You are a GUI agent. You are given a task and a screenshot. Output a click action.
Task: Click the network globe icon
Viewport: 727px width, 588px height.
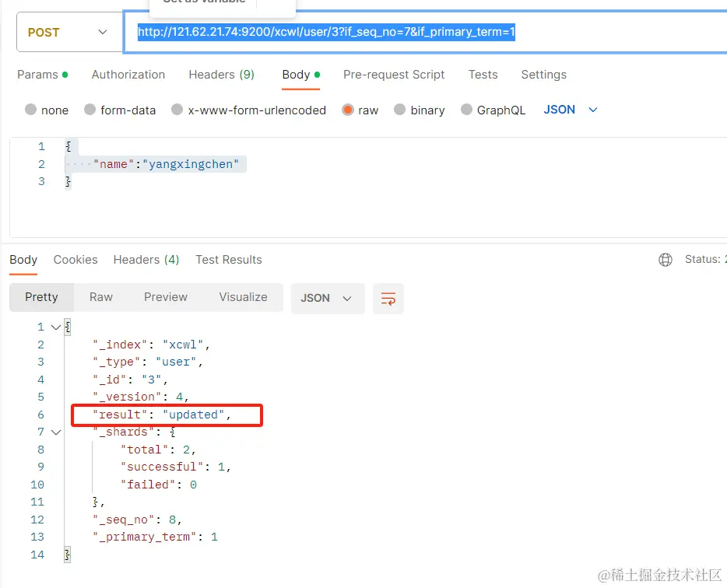666,260
